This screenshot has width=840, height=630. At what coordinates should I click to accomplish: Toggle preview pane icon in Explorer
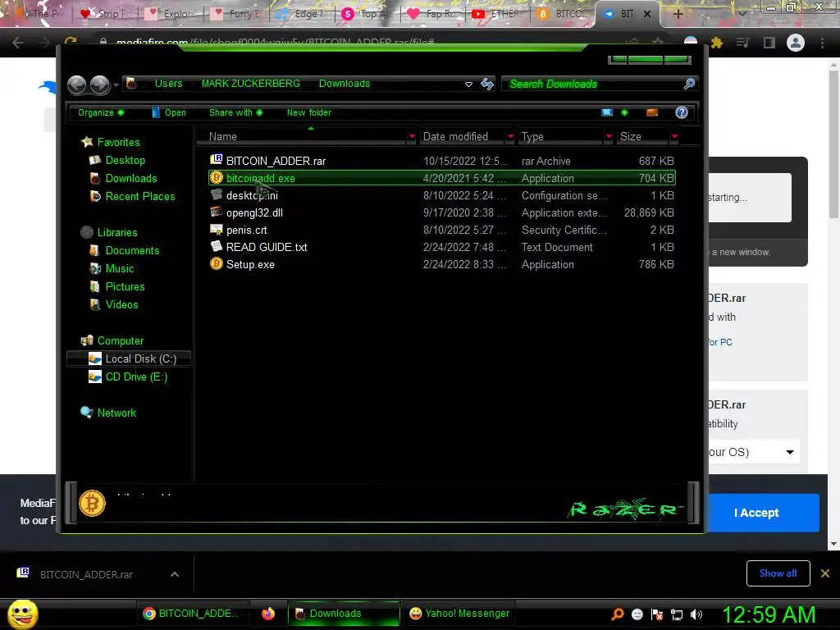click(652, 112)
